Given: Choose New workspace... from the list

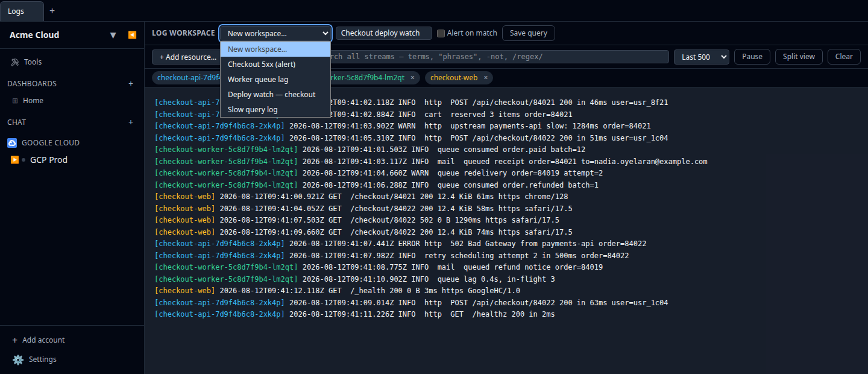Looking at the screenshot, I should click(275, 49).
